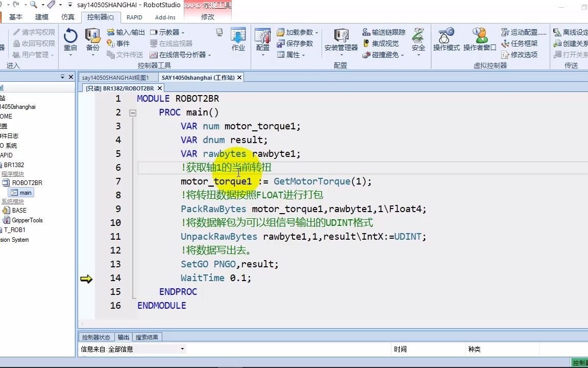Click the 操作模式 (Operating Mode) icon
Screen dimensions: 588x368
(446, 40)
